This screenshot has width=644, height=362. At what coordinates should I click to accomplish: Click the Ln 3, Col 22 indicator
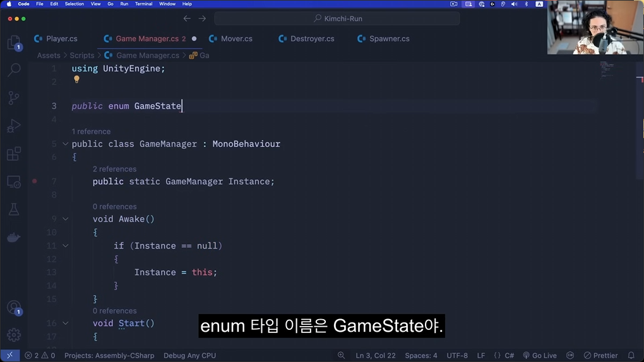(x=376, y=356)
